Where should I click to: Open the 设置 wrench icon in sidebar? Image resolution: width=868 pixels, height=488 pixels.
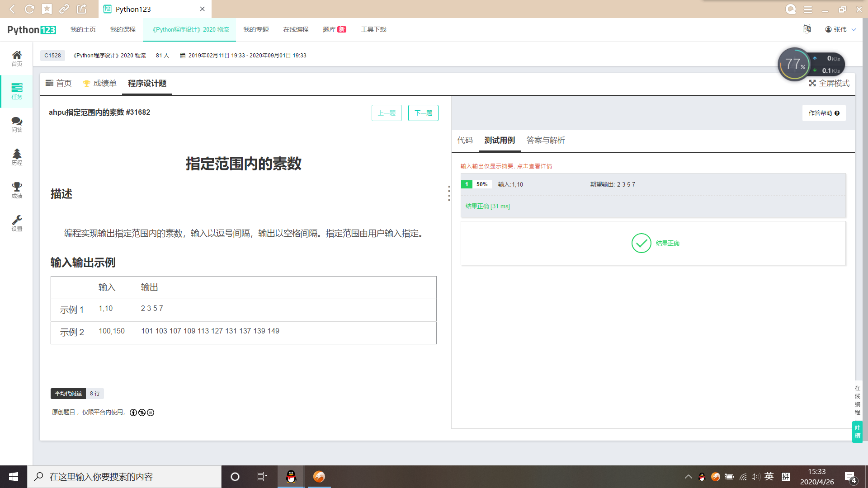17,223
